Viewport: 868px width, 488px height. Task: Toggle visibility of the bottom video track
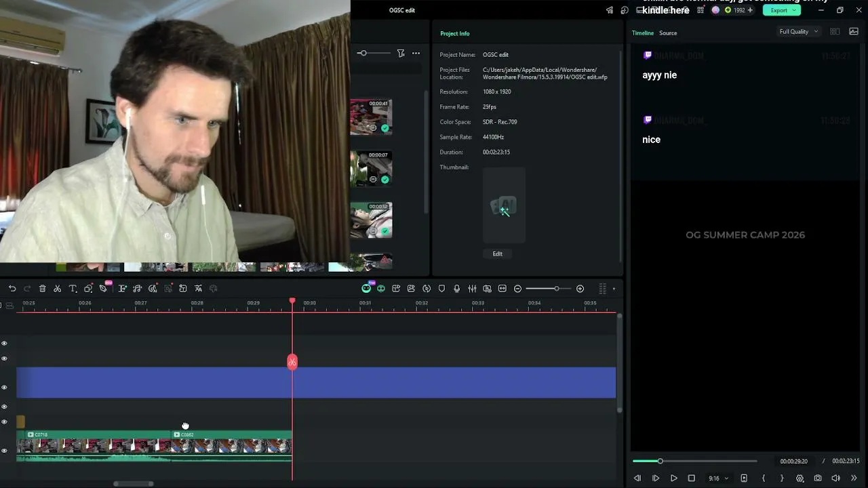4,451
